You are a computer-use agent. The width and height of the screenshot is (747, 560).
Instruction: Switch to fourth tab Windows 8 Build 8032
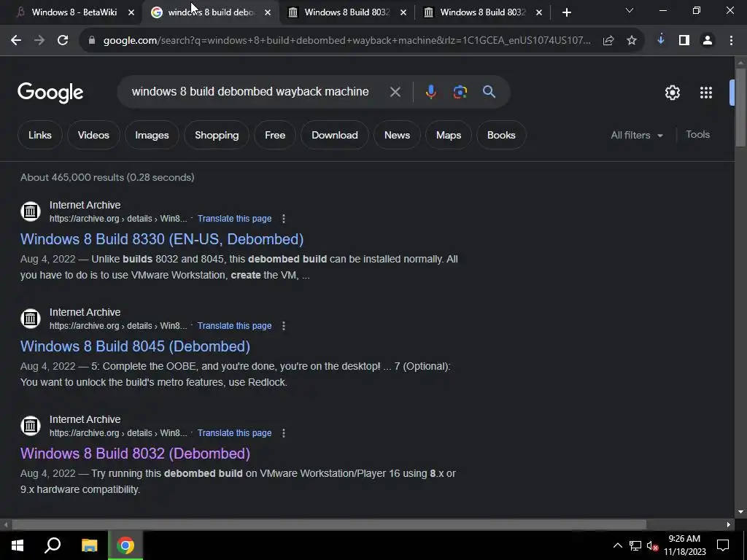pos(481,12)
